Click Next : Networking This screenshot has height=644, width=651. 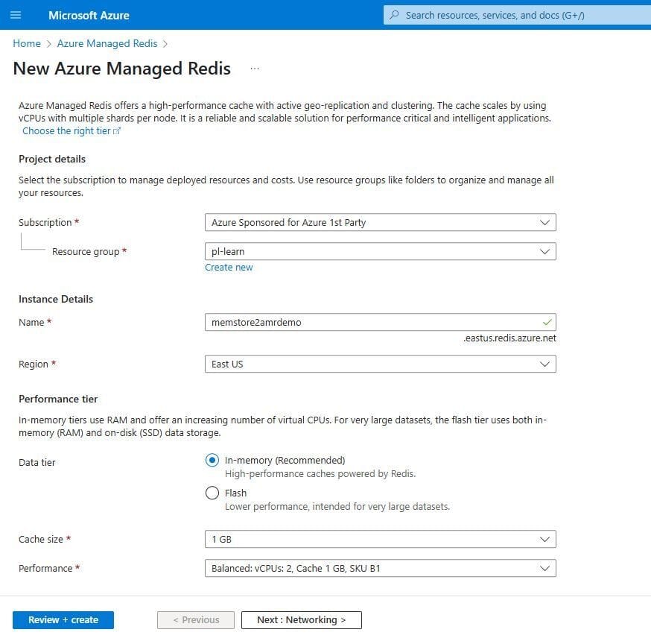301,619
